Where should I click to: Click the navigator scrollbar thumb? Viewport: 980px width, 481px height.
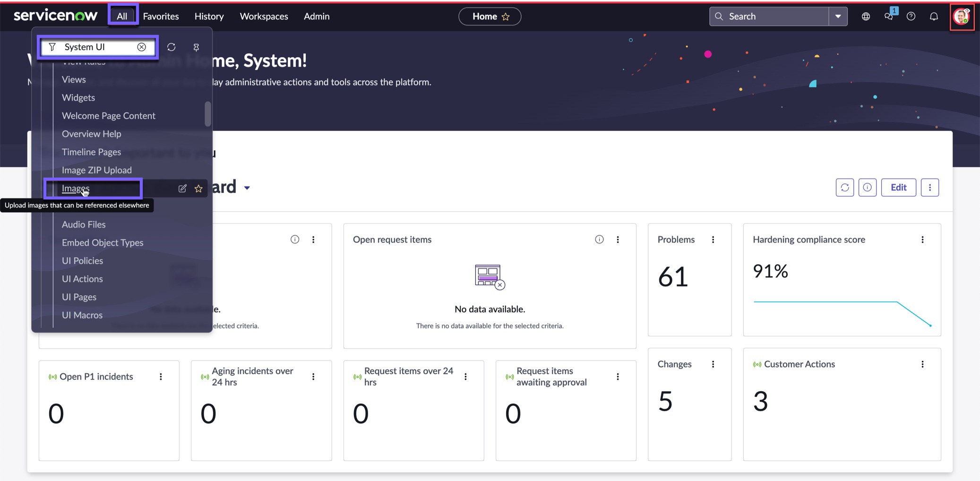tap(208, 114)
